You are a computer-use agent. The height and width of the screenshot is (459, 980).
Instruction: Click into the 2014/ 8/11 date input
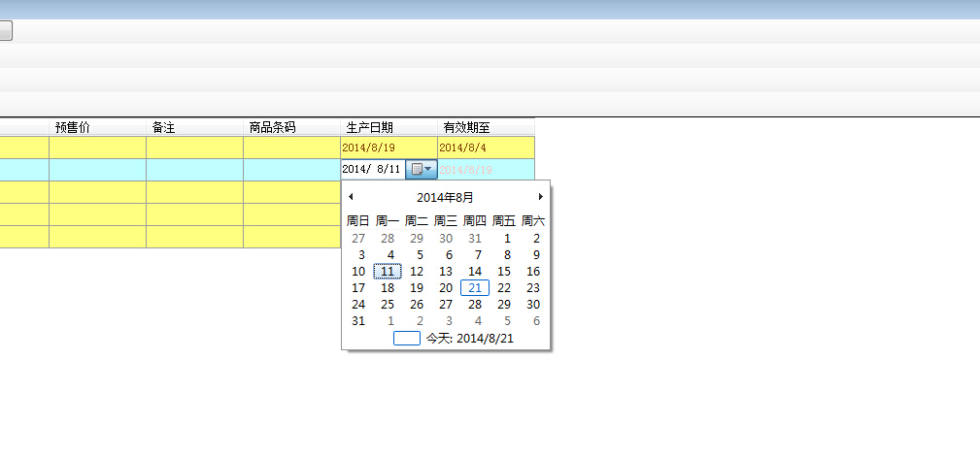(373, 169)
